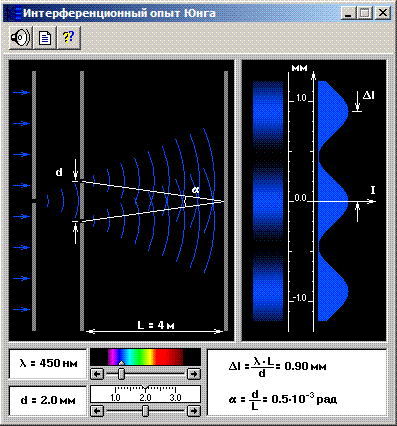
Task: Open the question mark help icon
Action: tap(69, 38)
